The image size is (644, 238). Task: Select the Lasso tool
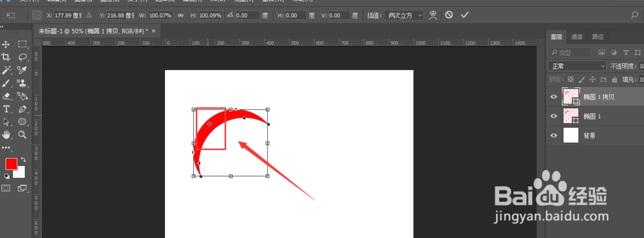click(x=22, y=57)
